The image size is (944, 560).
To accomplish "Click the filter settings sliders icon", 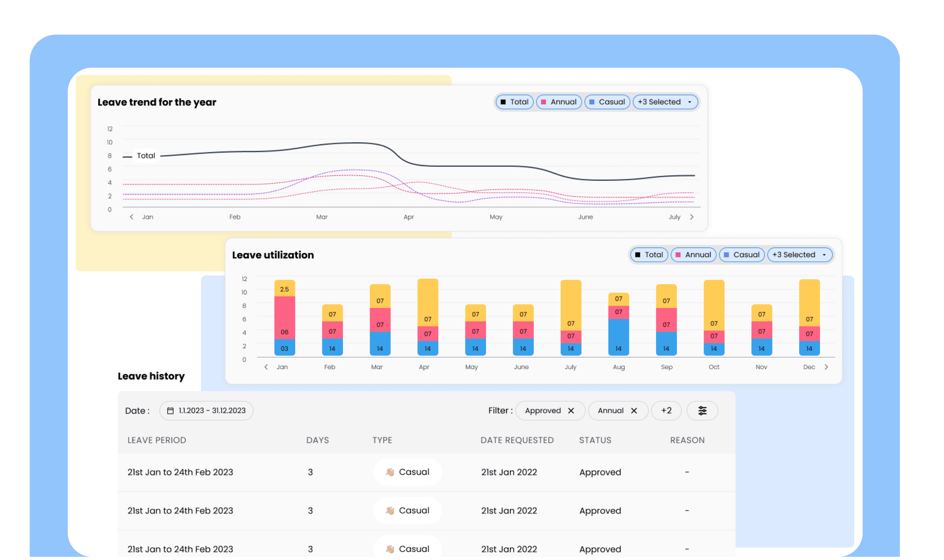I will click(702, 411).
